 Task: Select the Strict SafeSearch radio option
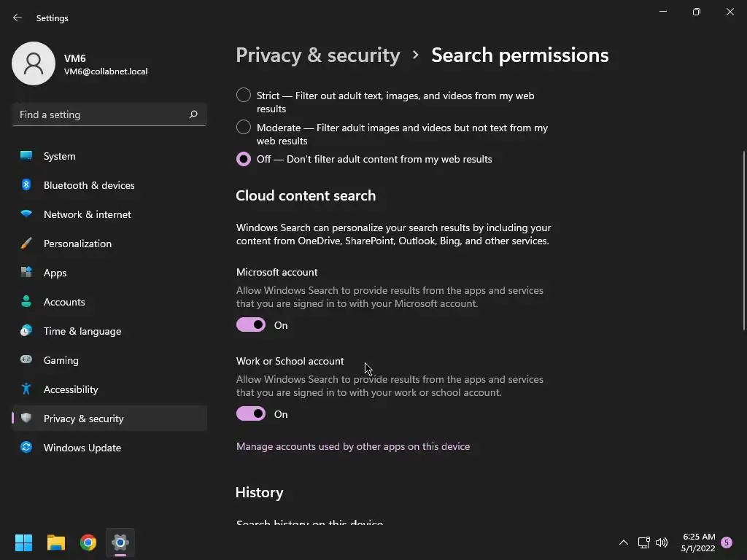(x=244, y=96)
